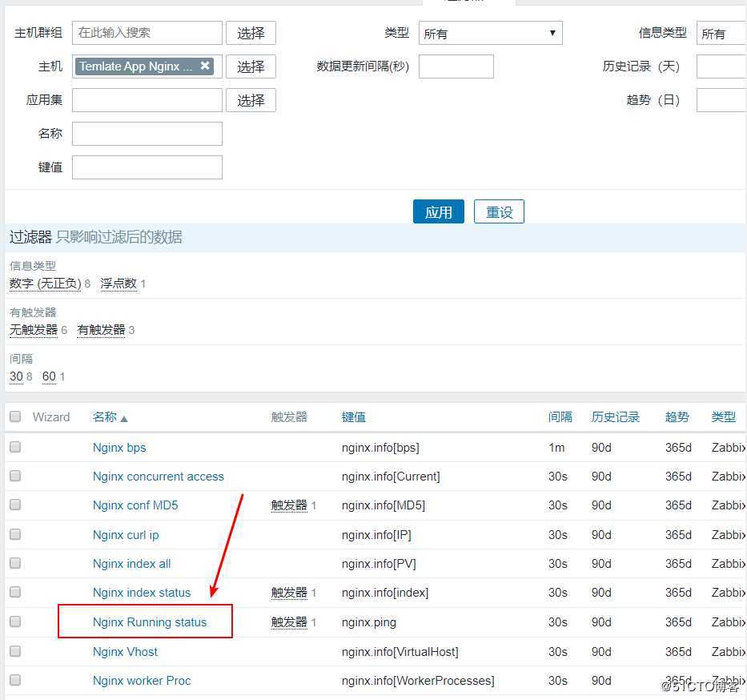747x700 pixels.
Task: Check the checkbox for Nginx Running status
Action: click(x=14, y=622)
